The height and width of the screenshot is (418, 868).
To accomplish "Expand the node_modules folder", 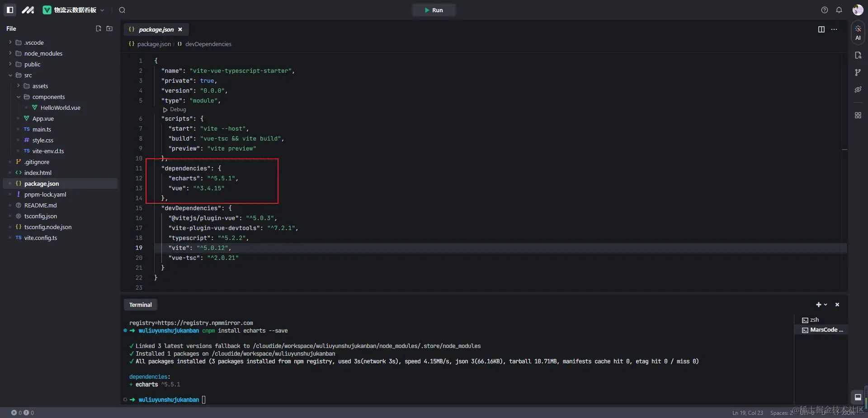I will [x=43, y=53].
